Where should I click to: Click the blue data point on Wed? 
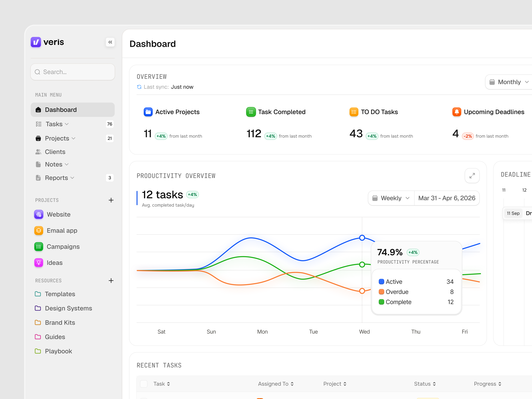point(362,238)
